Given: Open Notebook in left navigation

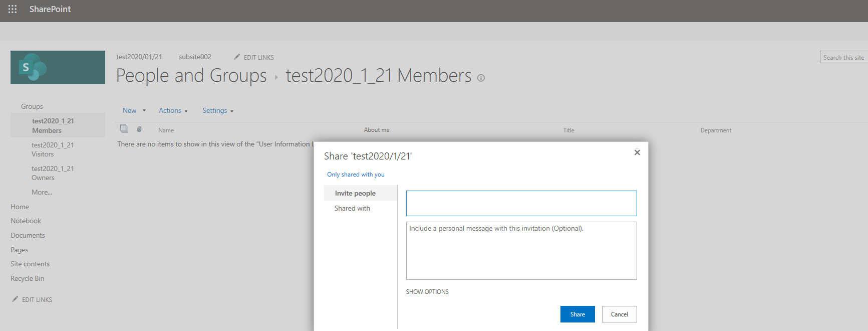Looking at the screenshot, I should pyautogui.click(x=26, y=221).
